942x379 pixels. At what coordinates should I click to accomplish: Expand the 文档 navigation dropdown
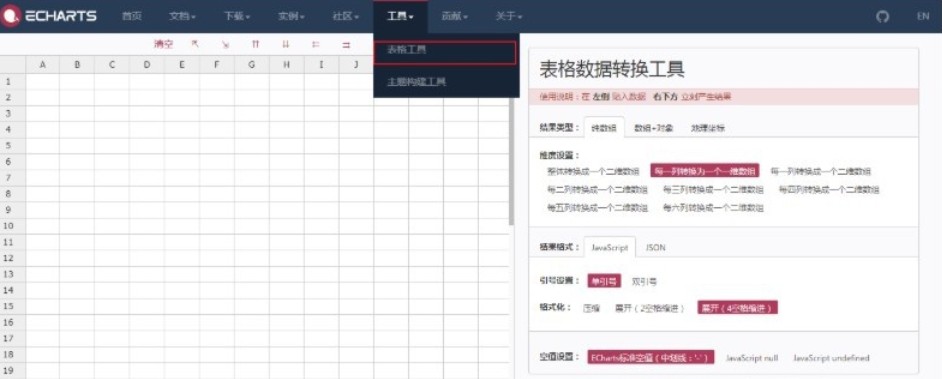point(183,16)
